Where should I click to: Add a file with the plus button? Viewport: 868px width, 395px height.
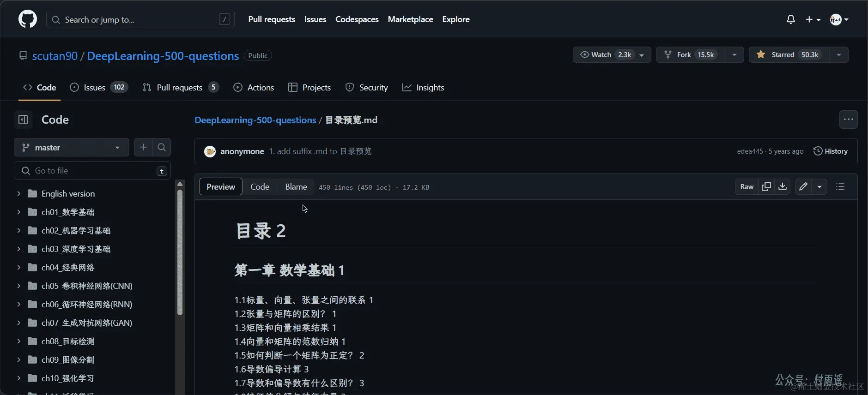[x=143, y=147]
